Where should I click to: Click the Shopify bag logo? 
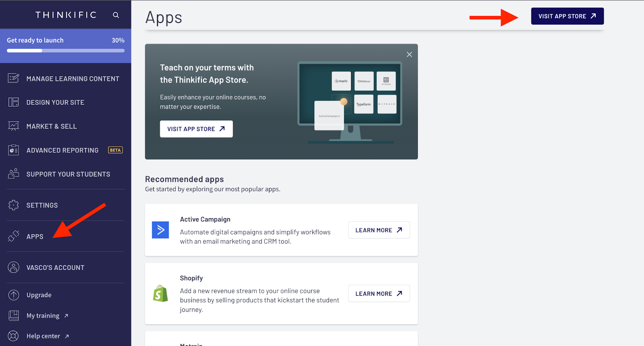tap(160, 294)
